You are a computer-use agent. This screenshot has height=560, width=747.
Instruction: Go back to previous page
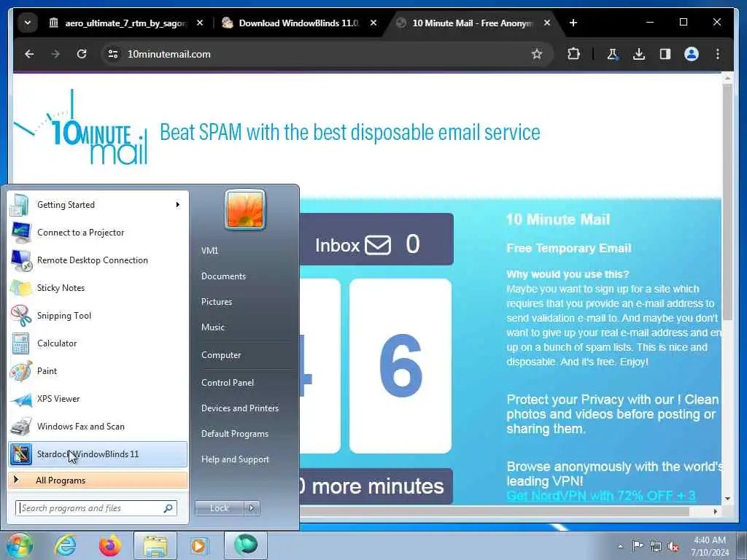[x=29, y=54]
